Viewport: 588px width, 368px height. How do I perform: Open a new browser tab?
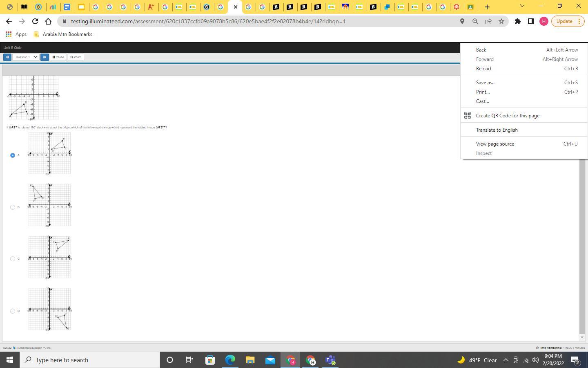tap(487, 7)
